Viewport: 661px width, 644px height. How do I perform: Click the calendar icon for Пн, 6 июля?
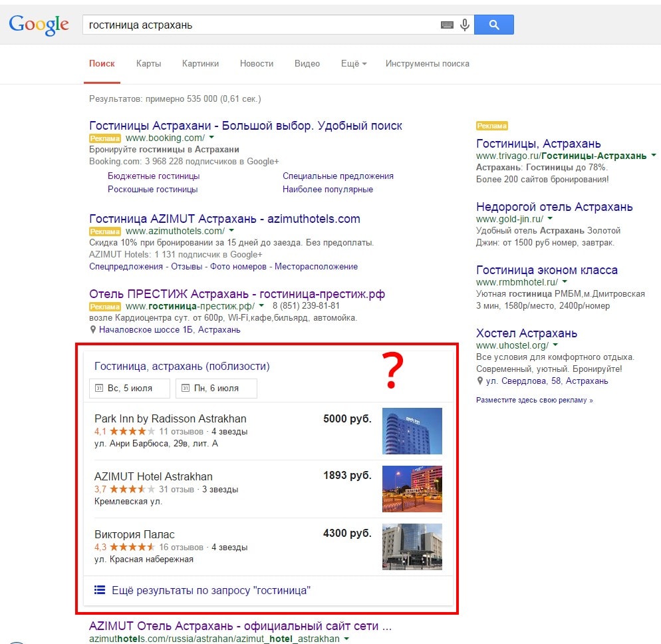pos(186,388)
